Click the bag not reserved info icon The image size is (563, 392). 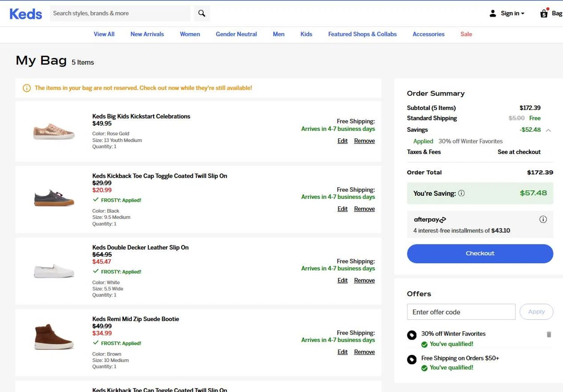click(x=27, y=88)
